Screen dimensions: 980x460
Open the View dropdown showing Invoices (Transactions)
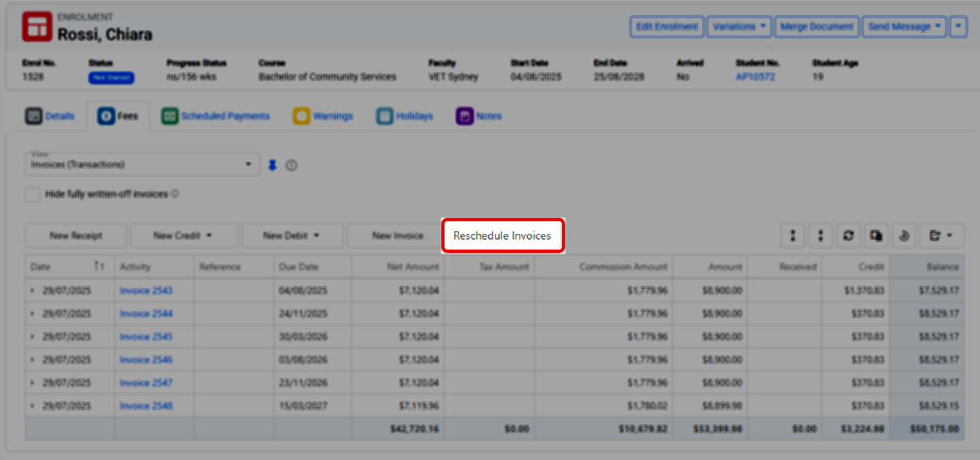pos(142,164)
